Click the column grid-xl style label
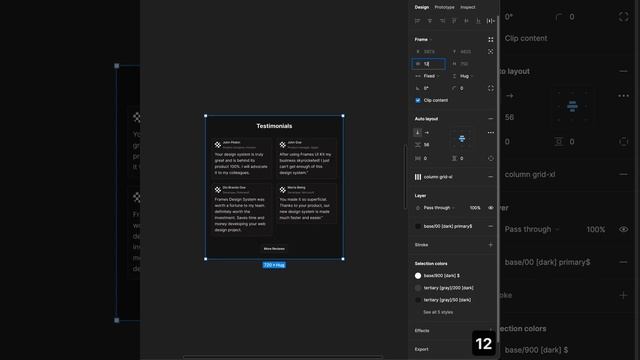640x360 pixels. (x=438, y=177)
